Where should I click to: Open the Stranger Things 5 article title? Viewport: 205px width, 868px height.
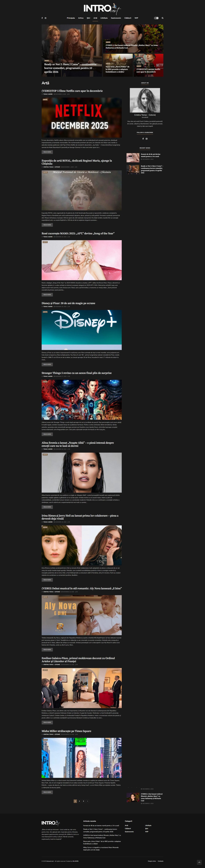pos(77,373)
